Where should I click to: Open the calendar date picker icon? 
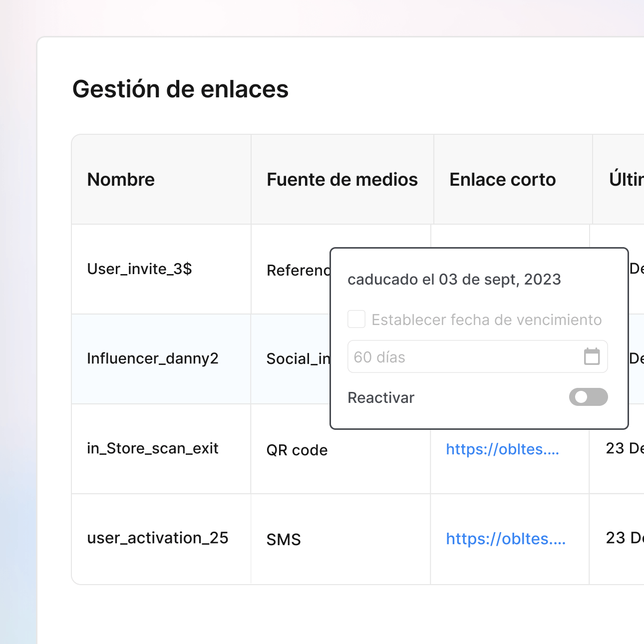(593, 356)
